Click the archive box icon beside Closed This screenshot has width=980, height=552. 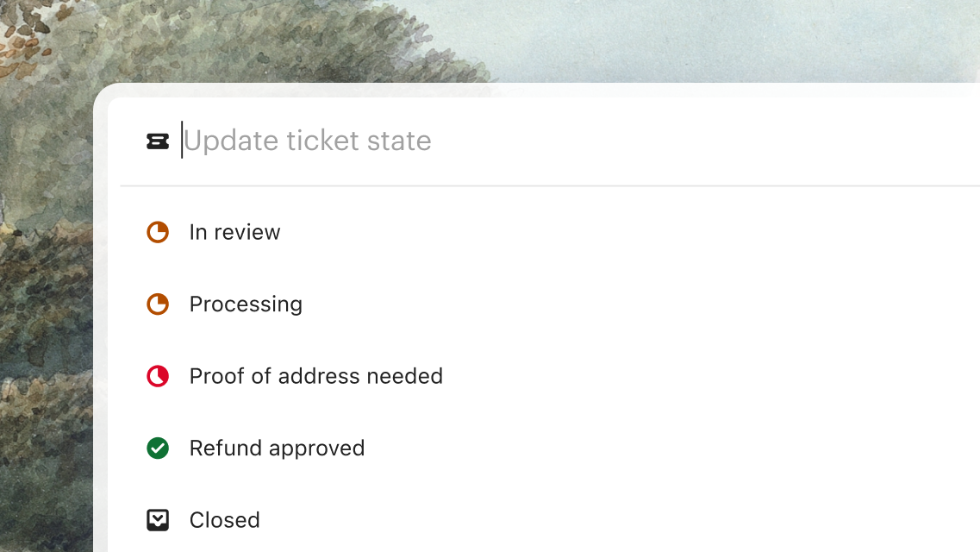(x=158, y=520)
